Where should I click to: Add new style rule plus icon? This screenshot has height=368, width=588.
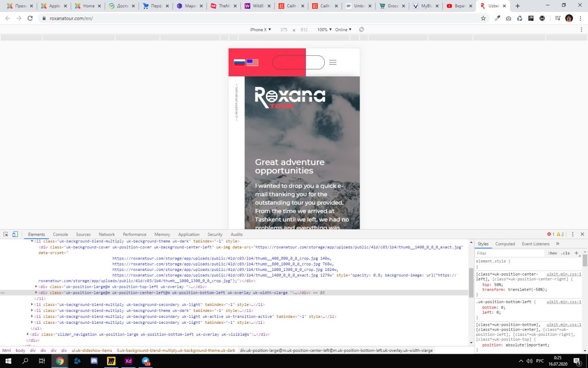(577, 253)
